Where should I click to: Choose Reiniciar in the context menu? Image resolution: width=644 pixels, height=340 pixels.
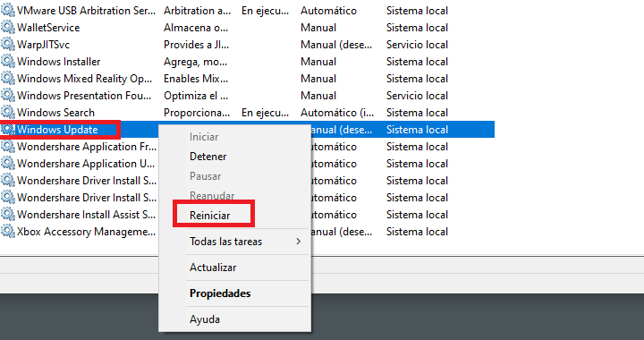pos(209,215)
